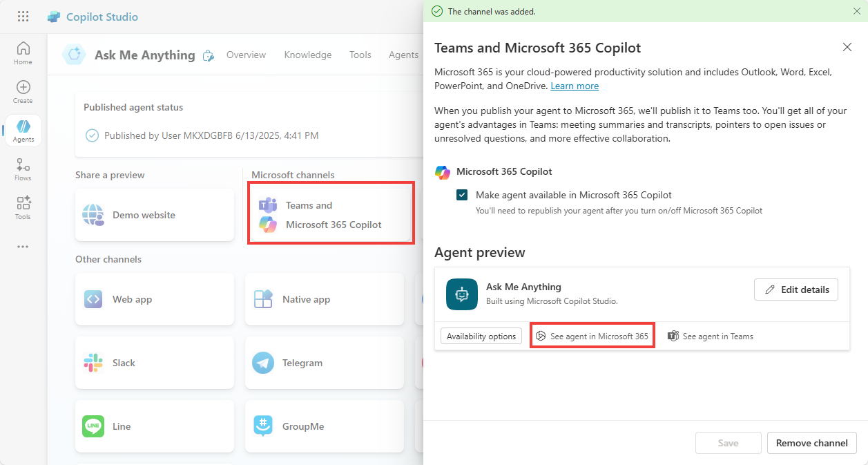
Task: Open Flows from the sidebar
Action: tap(23, 169)
